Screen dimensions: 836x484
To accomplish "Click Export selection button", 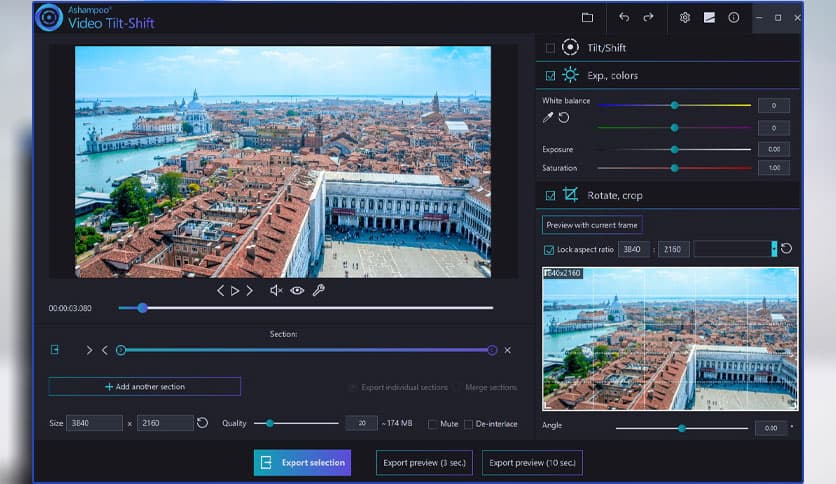I will click(302, 463).
